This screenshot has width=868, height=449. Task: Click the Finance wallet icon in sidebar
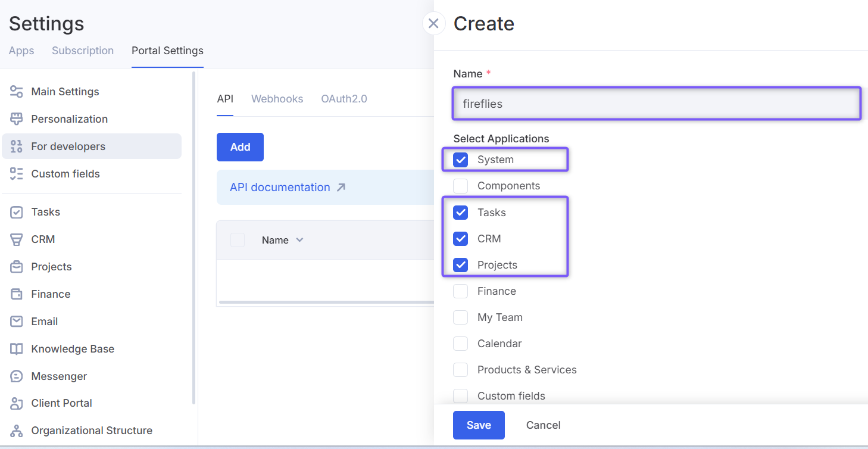(17, 294)
